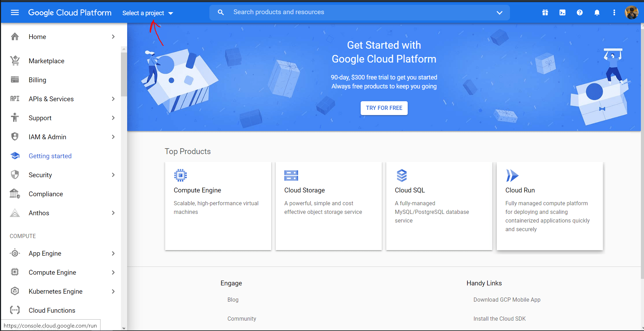Open the Install the Cloud SDK link
Screen dimensions: 644x331
pyautogui.click(x=500, y=319)
